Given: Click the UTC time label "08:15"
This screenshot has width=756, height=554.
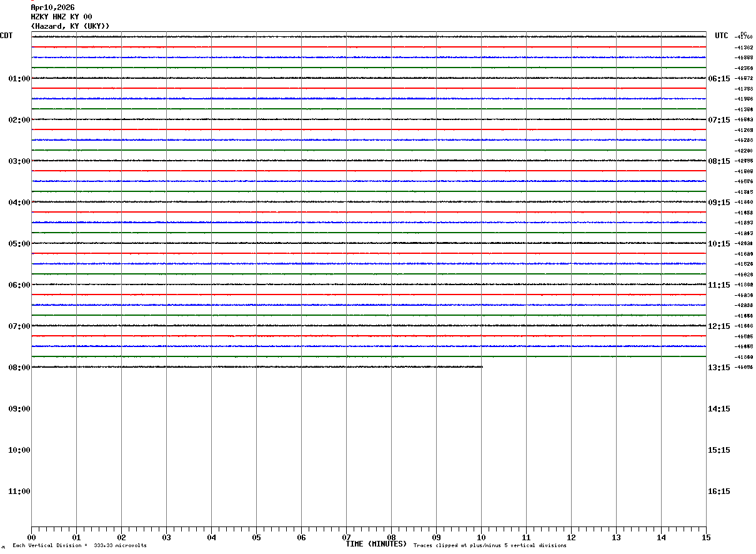Looking at the screenshot, I should tap(719, 161).
